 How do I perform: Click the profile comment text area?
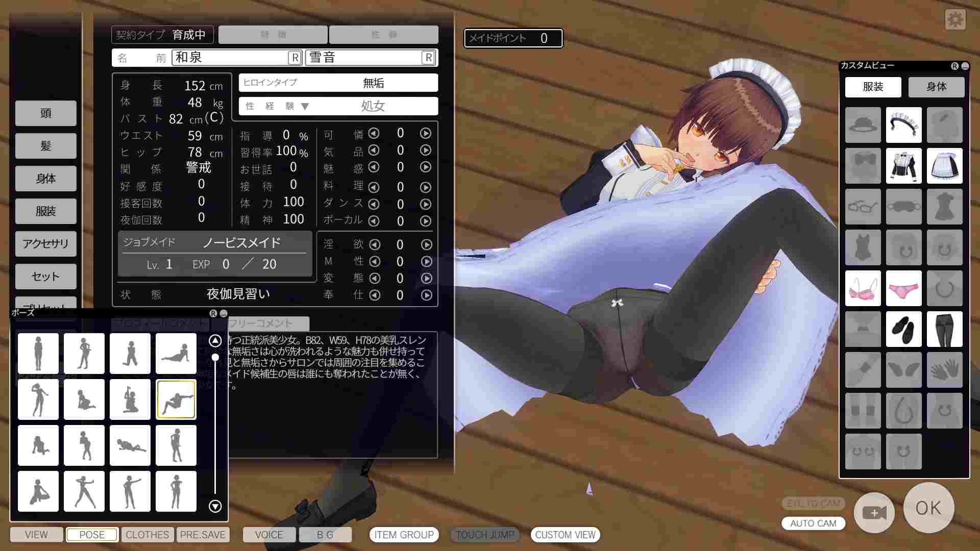click(332, 395)
